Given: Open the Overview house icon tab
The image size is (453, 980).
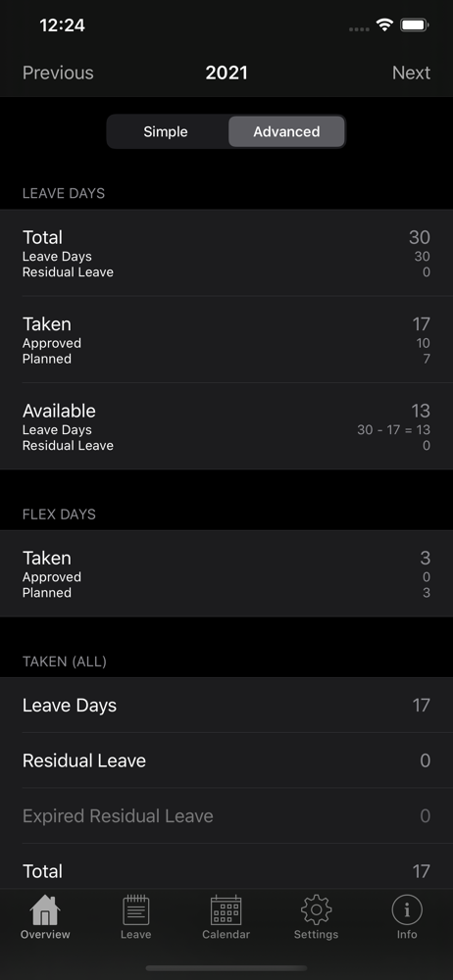Looking at the screenshot, I should coord(45,910).
